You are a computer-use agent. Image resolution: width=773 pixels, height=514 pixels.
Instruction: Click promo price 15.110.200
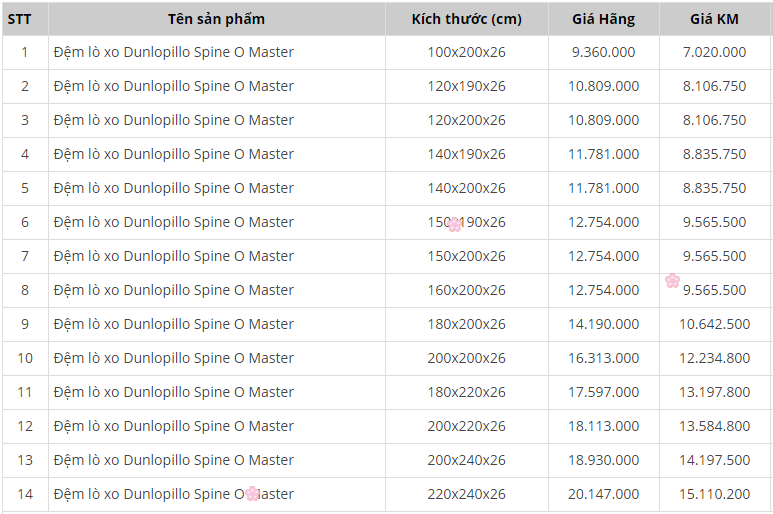[714, 494]
